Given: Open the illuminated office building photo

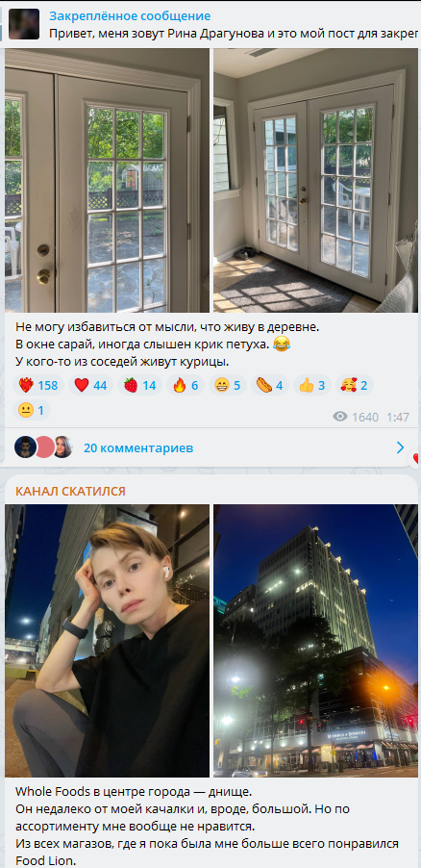Looking at the screenshot, I should click(x=315, y=641).
